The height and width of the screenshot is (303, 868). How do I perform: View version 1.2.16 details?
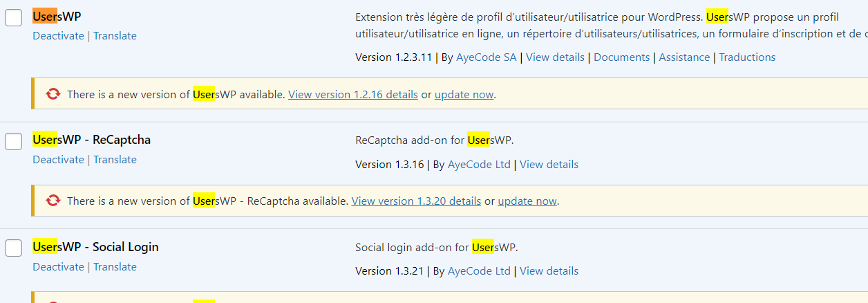352,95
